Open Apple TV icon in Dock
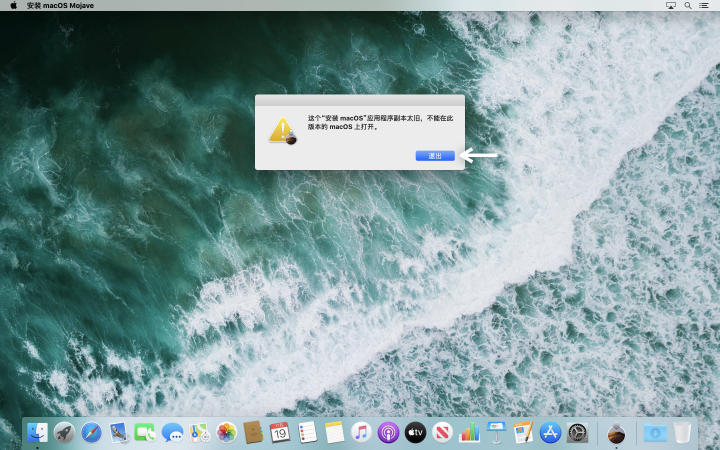This screenshot has height=450, width=720. point(415,433)
